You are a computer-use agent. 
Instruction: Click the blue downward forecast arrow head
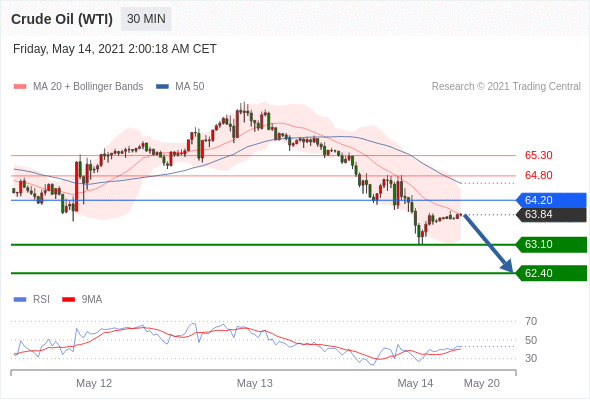click(x=507, y=266)
